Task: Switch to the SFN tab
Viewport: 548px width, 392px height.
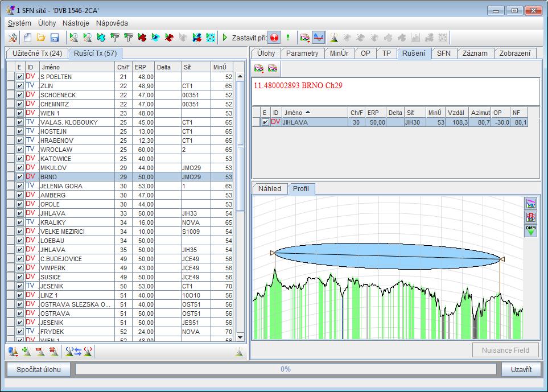Action: (x=443, y=53)
